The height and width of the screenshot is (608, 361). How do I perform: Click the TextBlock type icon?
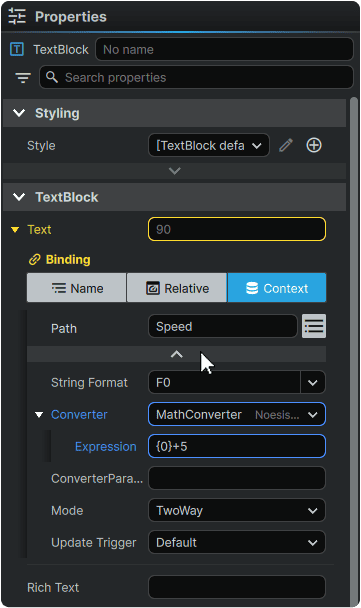coord(17,49)
